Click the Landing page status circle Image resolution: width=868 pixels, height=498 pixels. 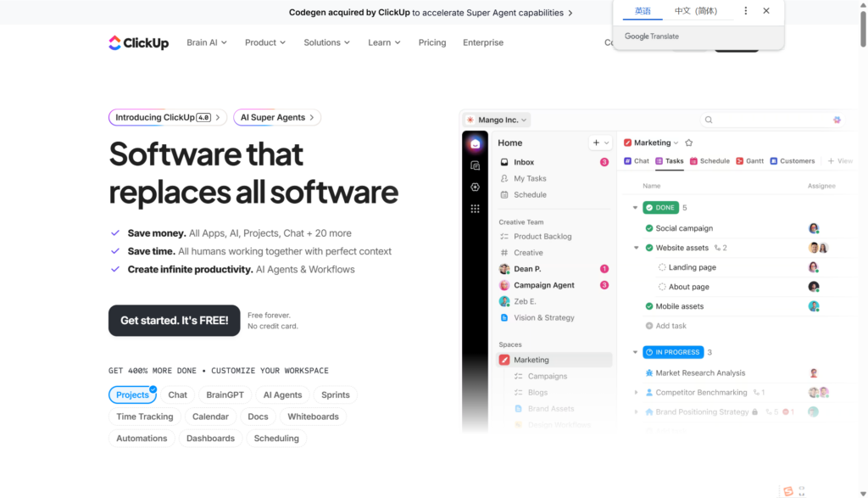[661, 267]
